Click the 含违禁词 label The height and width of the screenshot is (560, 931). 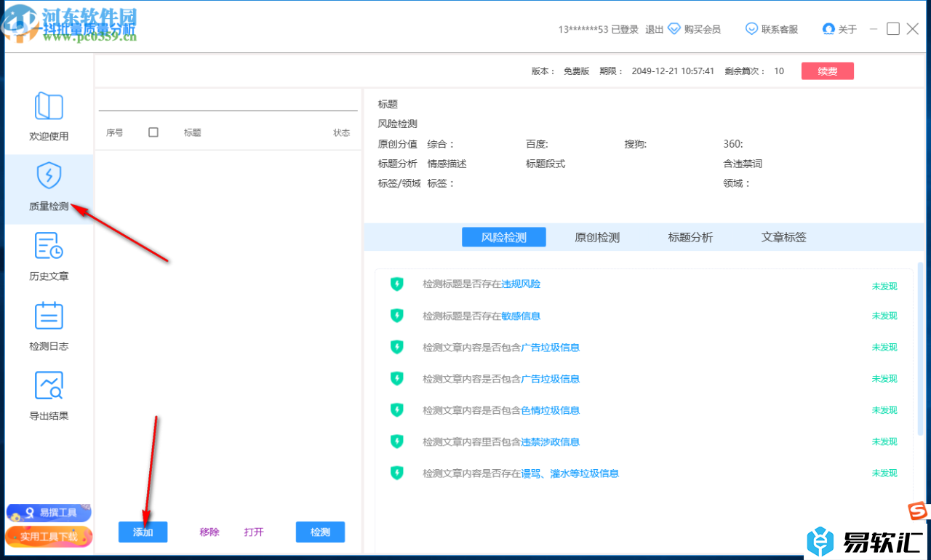point(743,164)
